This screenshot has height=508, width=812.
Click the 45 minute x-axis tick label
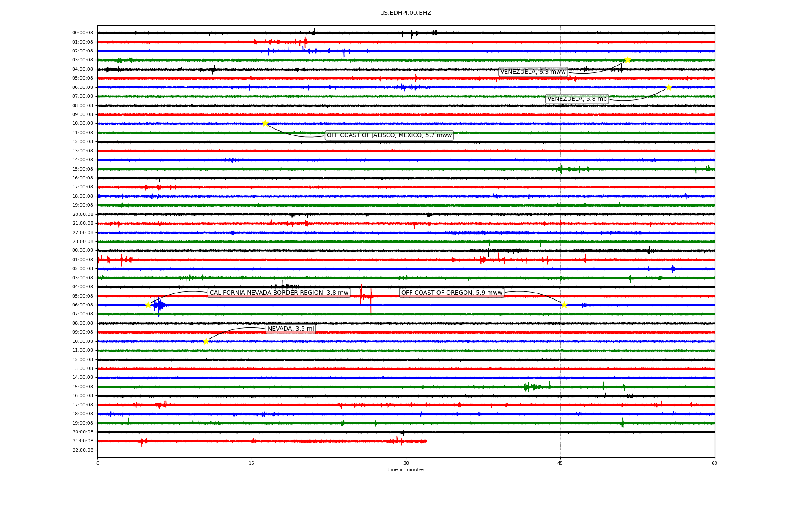click(x=560, y=463)
